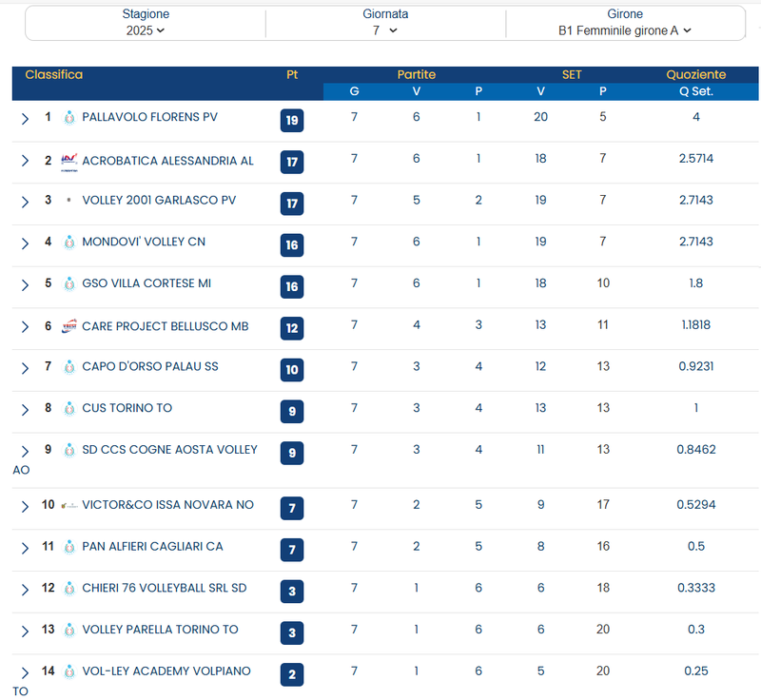Expand the Chieri 76 Volleyball row
The image size is (761, 700).
[26, 590]
